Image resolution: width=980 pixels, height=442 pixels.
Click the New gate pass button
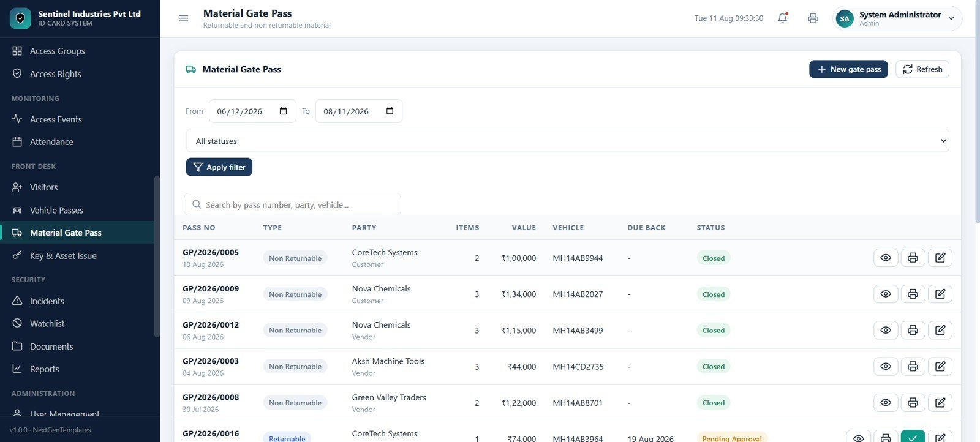coord(848,69)
